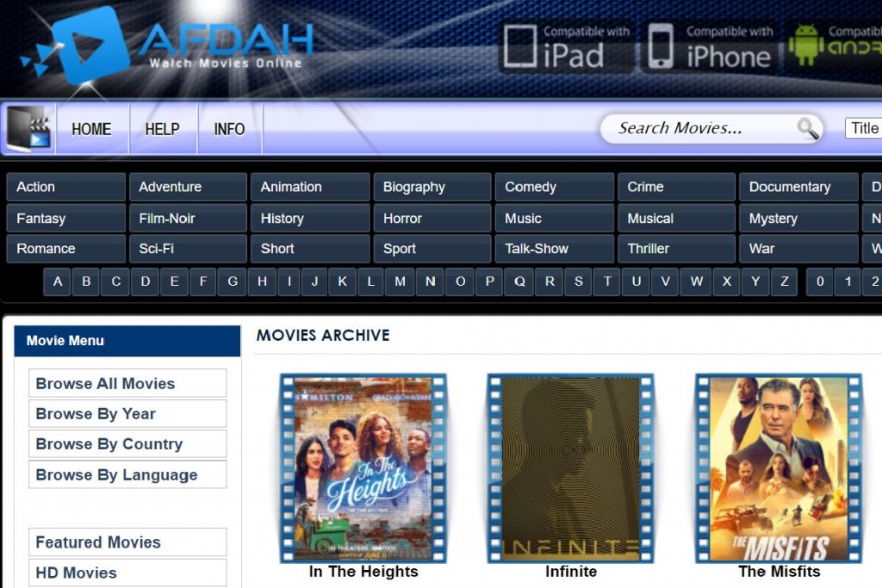Open In The Heights movie poster
Viewport: 882px width, 588px height.
(x=363, y=467)
